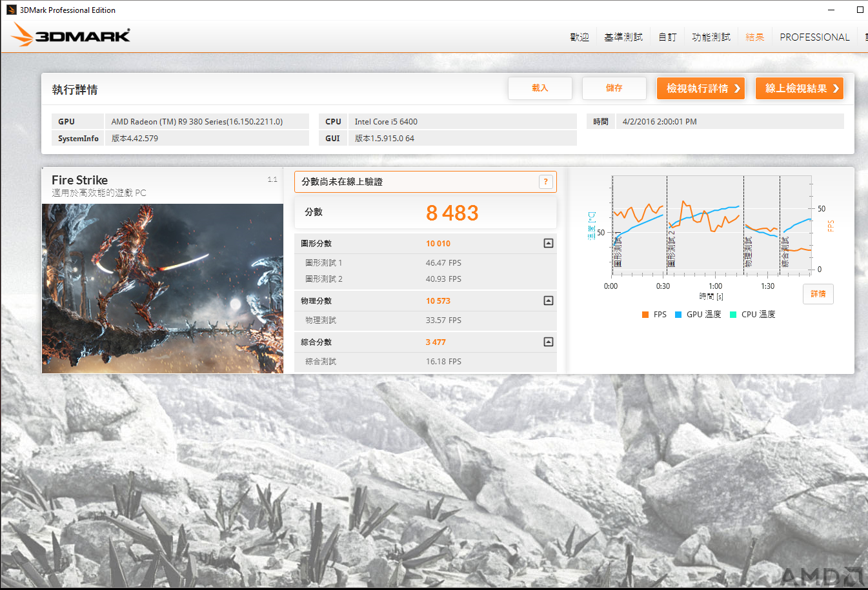This screenshot has height=590, width=868.
Task: Open the score validation help question mark
Action: [545, 182]
